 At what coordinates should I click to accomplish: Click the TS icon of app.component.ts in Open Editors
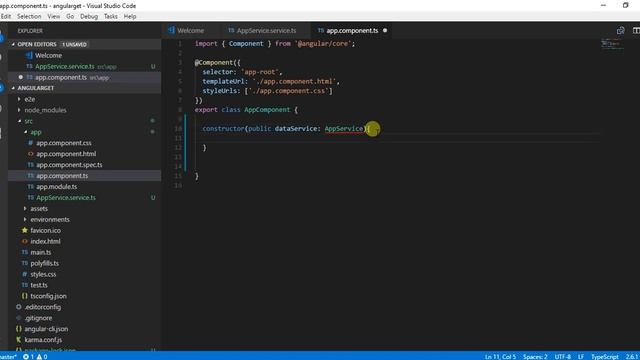pyautogui.click(x=29, y=77)
